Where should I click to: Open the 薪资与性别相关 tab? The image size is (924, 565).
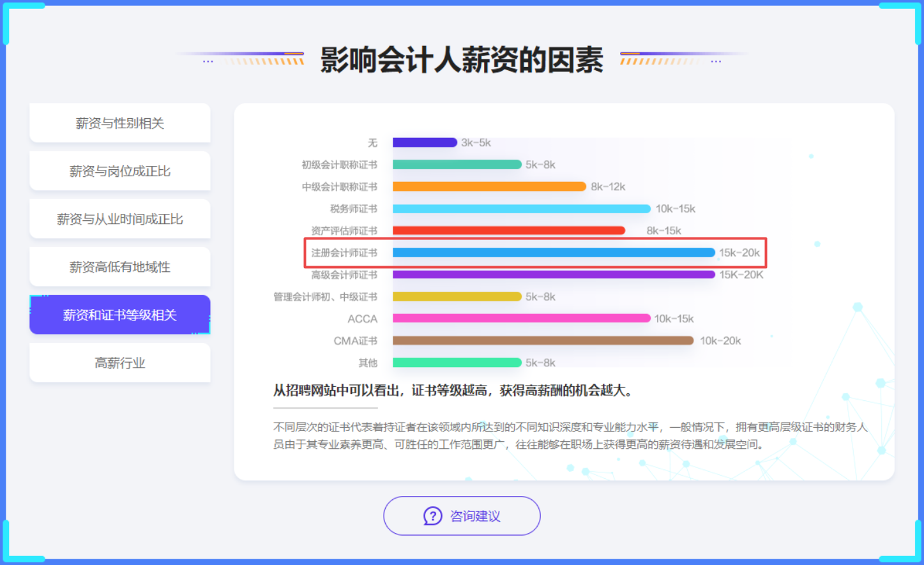(x=120, y=123)
